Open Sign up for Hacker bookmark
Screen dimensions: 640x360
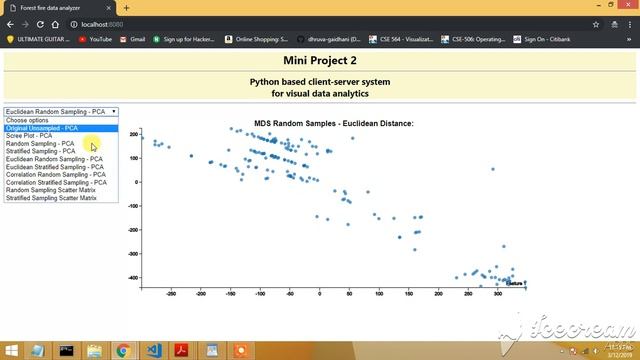click(184, 39)
